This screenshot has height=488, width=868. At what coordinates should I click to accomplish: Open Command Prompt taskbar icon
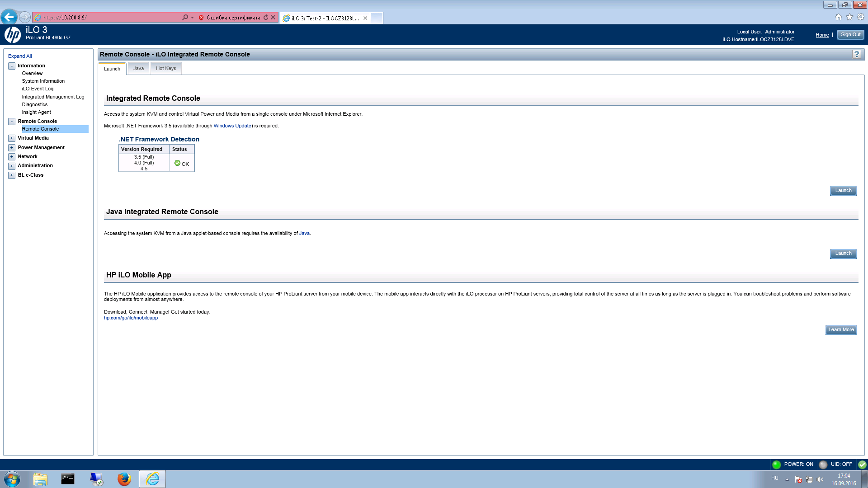(68, 479)
